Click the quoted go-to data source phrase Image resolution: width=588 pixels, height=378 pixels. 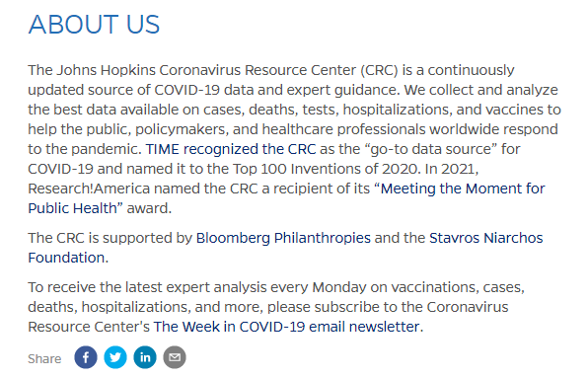coord(431,149)
